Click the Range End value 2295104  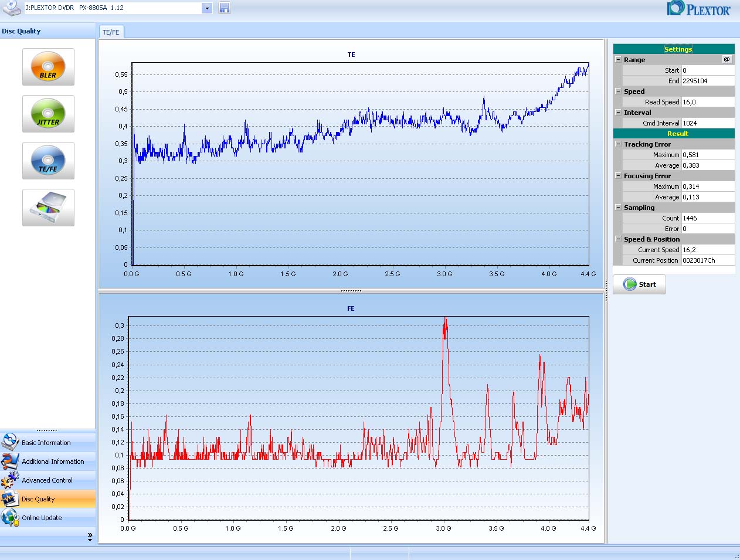[708, 81]
